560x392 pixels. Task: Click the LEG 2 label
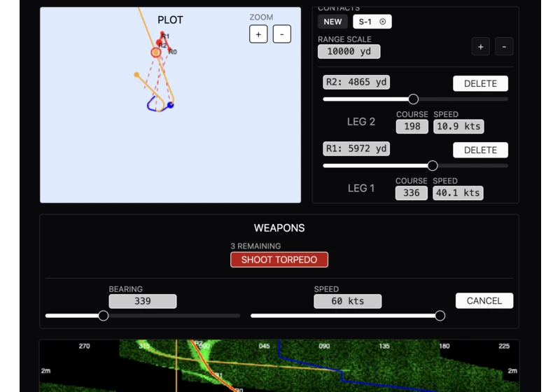tap(361, 122)
